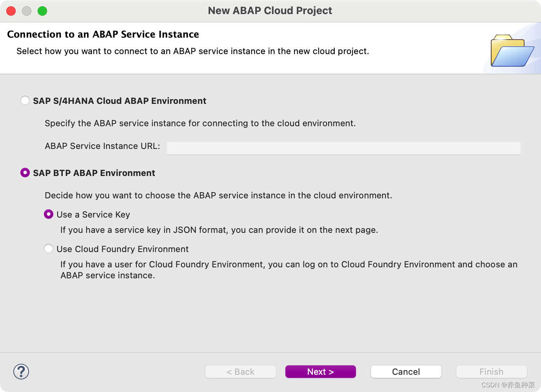Click the New ABAP Cloud Project title bar
Image resolution: width=541 pixels, height=392 pixels.
pos(270,11)
